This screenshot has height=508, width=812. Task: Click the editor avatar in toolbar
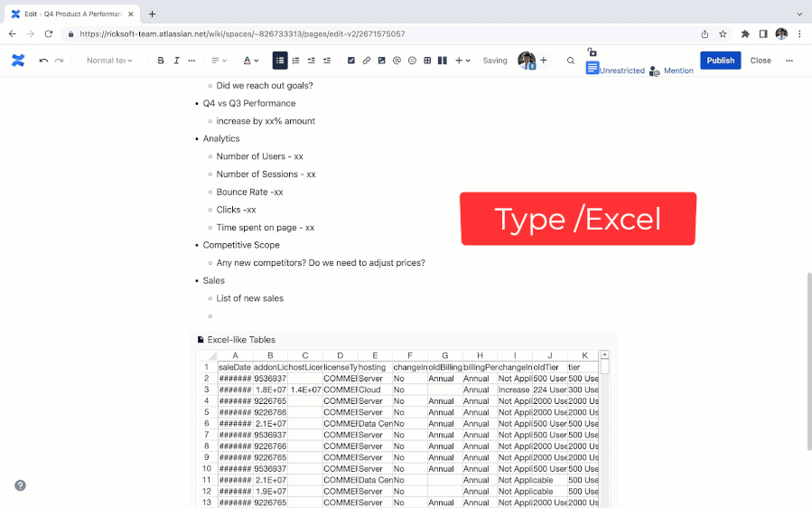pyautogui.click(x=527, y=61)
